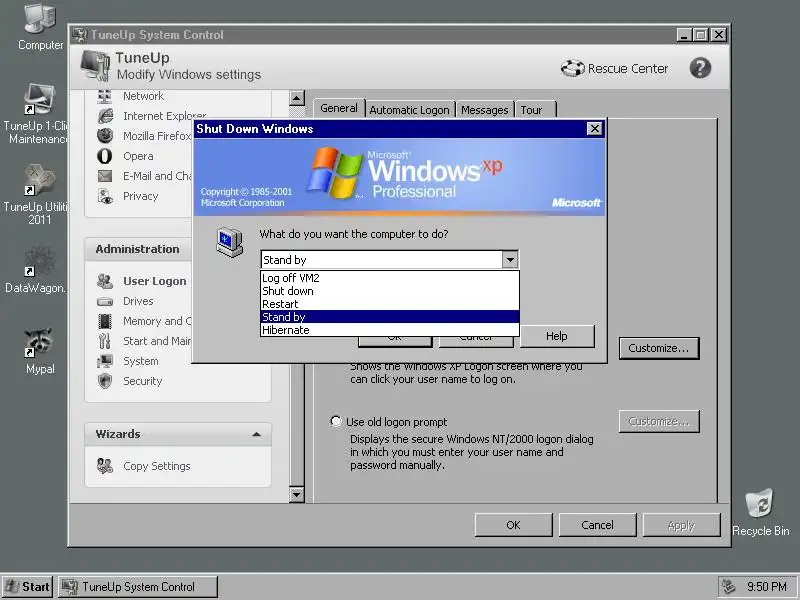Click the Memory and Cache chip icon
The width and height of the screenshot is (800, 600).
pyautogui.click(x=105, y=321)
